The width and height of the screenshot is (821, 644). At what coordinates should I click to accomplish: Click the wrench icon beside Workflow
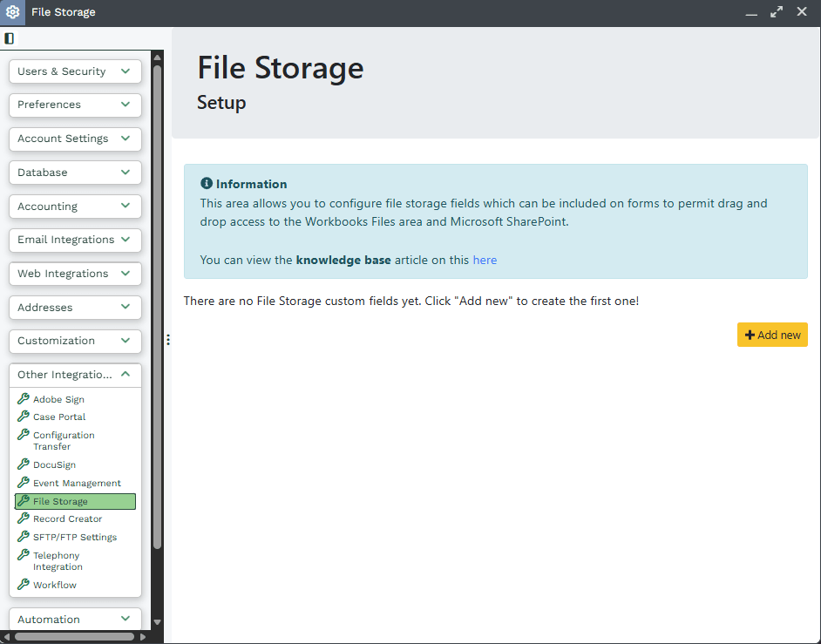[x=24, y=585]
